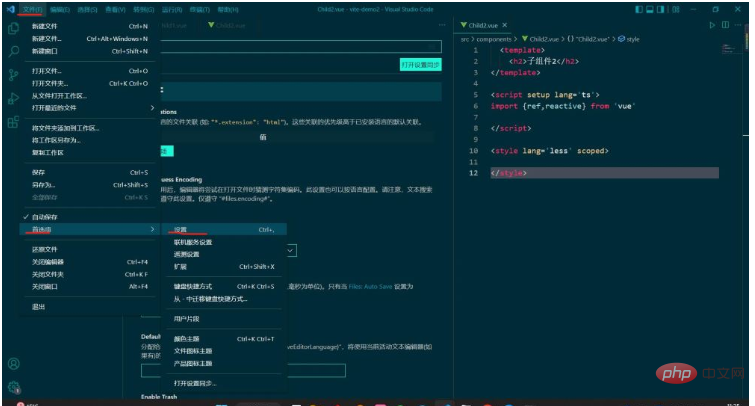Choose 退出 in File menu
The height and width of the screenshot is (406, 755).
click(89, 306)
